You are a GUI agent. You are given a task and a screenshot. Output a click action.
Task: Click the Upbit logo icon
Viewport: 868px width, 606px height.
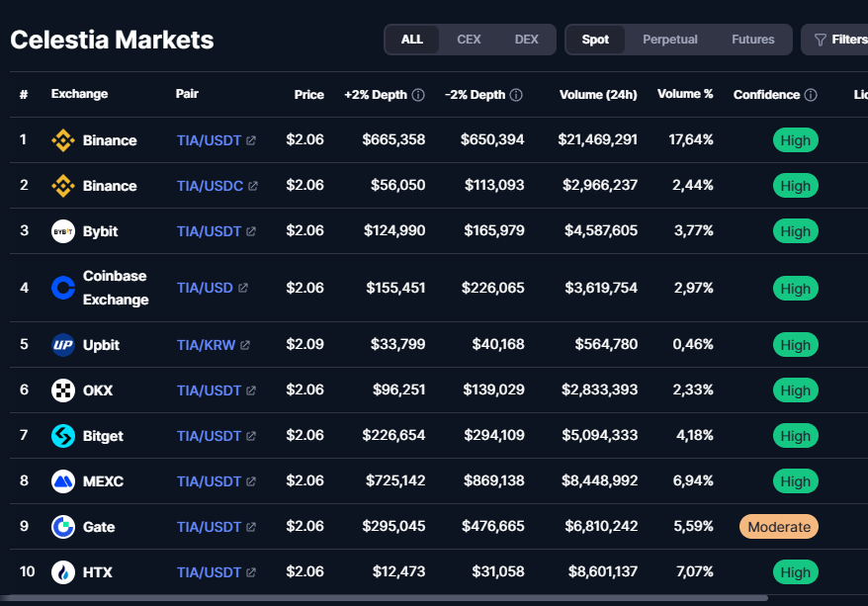[x=63, y=345]
